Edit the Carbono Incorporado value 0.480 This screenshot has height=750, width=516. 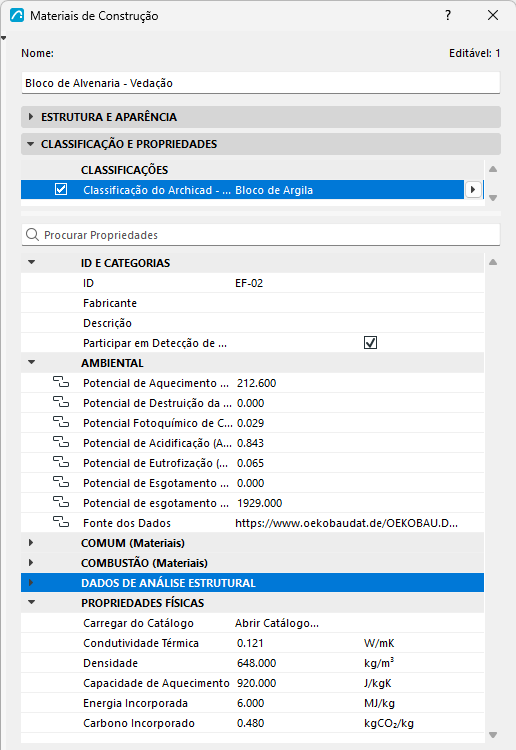250,723
